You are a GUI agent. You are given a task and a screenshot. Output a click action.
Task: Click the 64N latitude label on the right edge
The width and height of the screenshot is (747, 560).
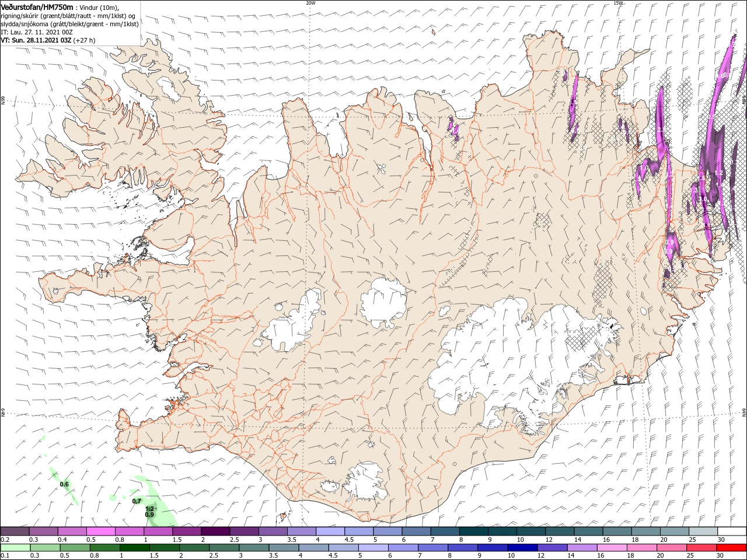[x=744, y=412]
